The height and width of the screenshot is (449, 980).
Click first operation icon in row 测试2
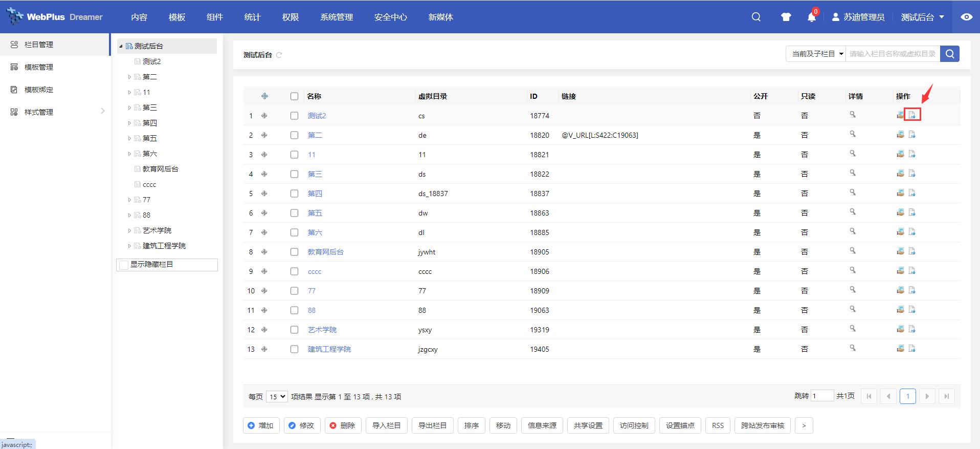pyautogui.click(x=900, y=115)
